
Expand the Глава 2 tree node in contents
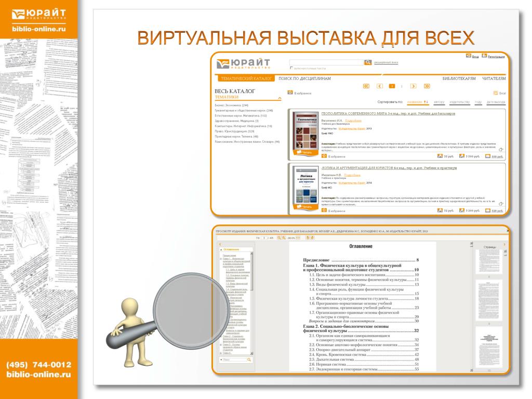[220, 337]
